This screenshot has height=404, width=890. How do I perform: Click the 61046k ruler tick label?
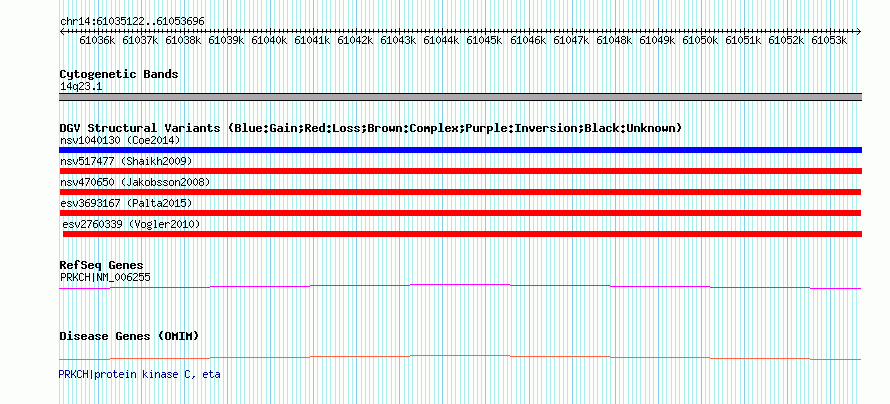coord(528,40)
